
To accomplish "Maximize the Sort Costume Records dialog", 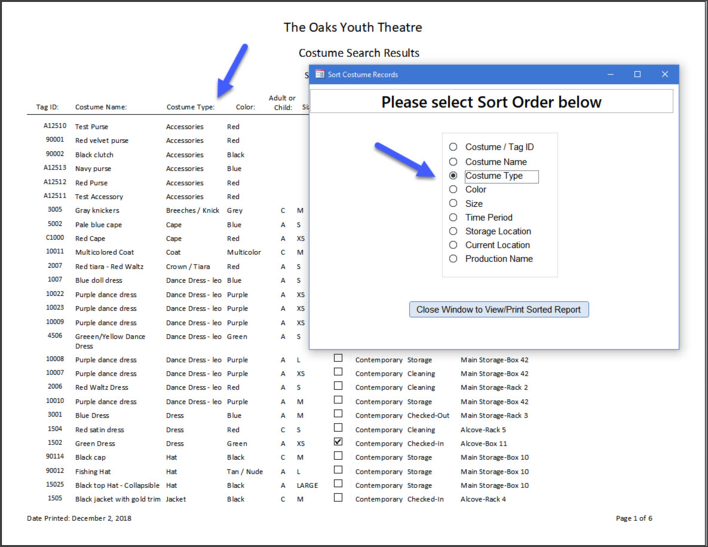I will click(x=637, y=74).
